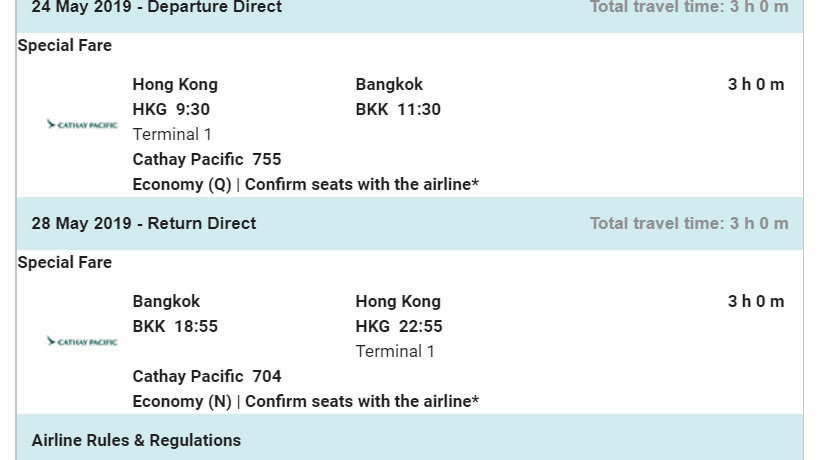Screen dimensions: 833x460
Task: Click the Economy (Q) fare class
Action: pyautogui.click(x=181, y=185)
